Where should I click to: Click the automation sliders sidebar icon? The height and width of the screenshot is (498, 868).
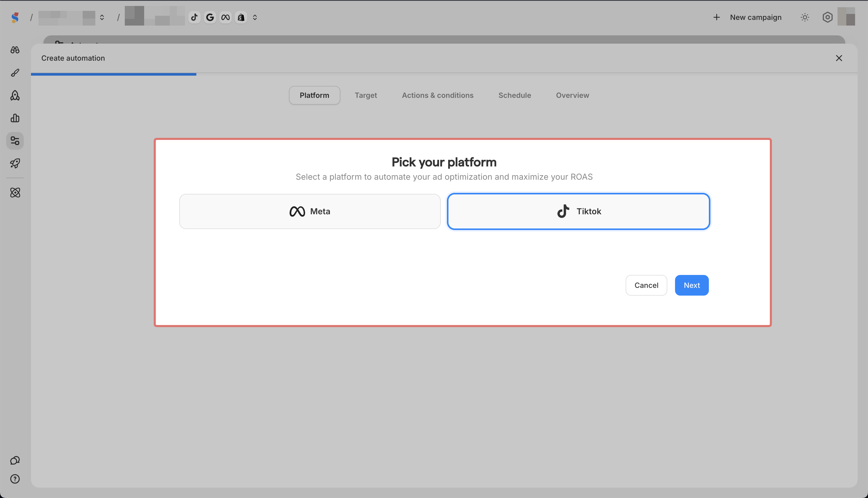pyautogui.click(x=15, y=141)
